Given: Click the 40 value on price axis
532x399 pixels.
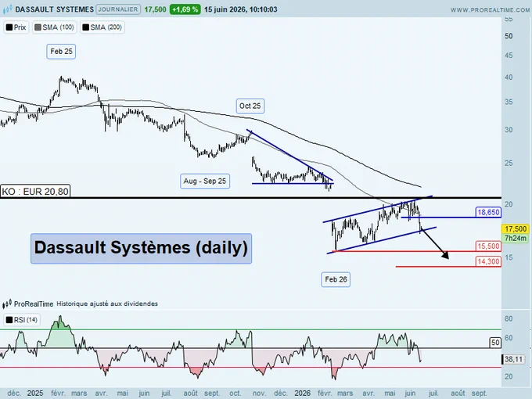Looking at the screenshot, I should click(x=509, y=77).
